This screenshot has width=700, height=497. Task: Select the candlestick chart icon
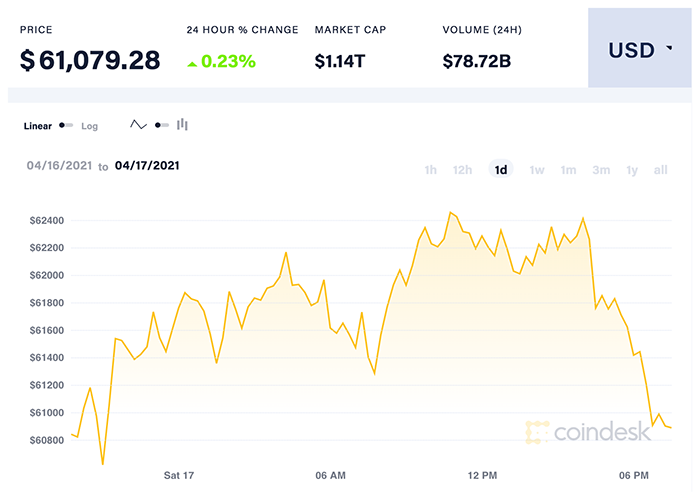coord(182,125)
